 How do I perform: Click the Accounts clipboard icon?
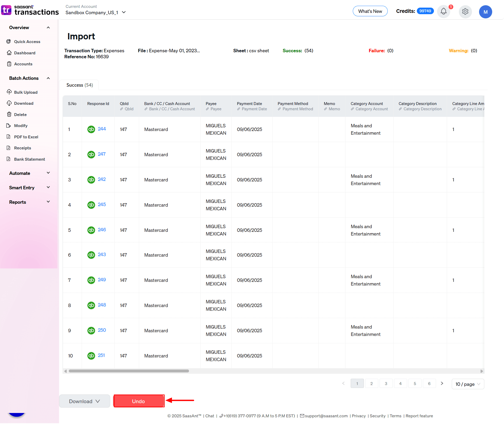9,64
